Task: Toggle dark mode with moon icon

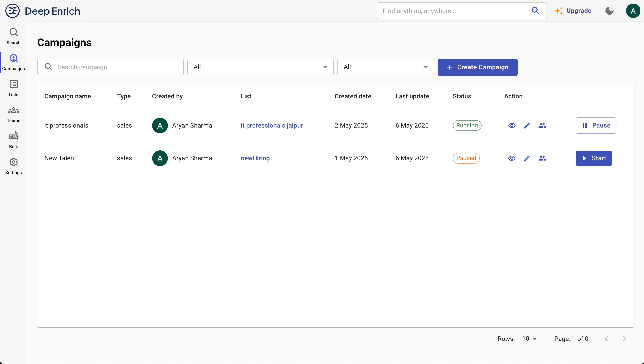Action: click(609, 11)
